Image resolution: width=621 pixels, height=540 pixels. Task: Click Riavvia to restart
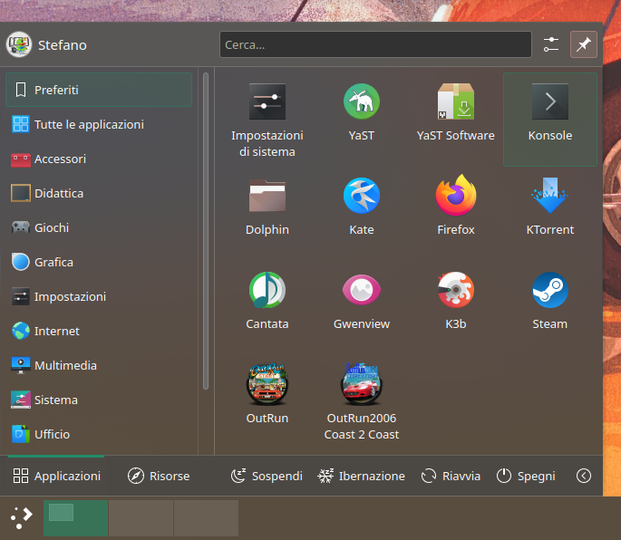[x=451, y=476]
